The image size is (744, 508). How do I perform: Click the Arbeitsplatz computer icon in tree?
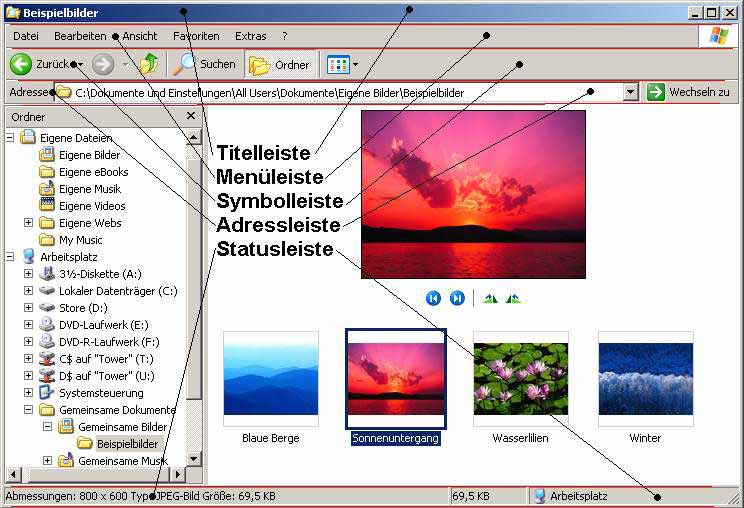pos(28,257)
